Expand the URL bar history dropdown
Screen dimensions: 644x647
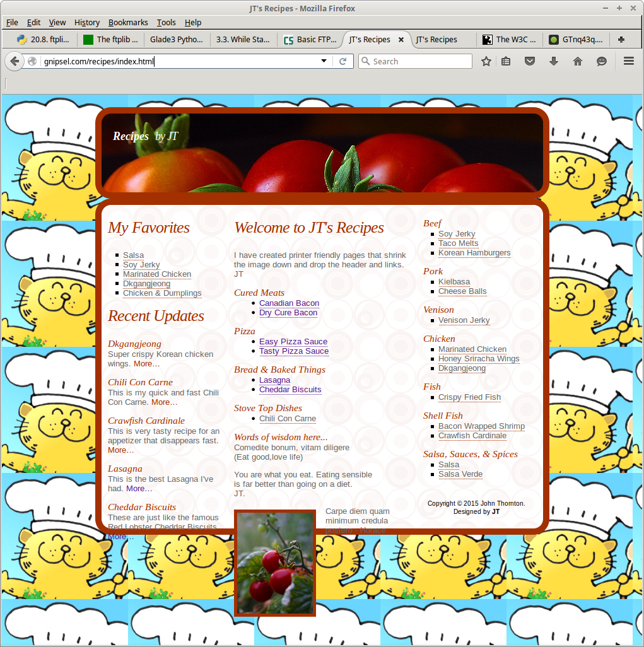coord(324,61)
